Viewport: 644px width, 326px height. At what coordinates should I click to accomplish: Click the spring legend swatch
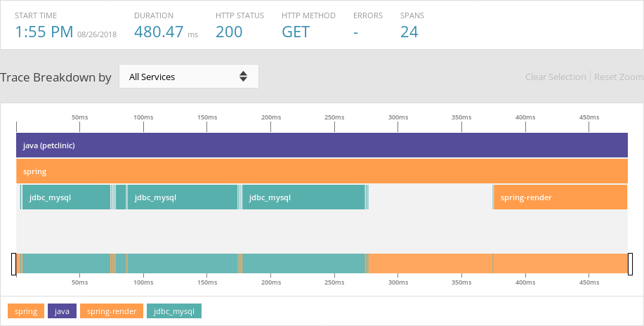pyautogui.click(x=25, y=311)
